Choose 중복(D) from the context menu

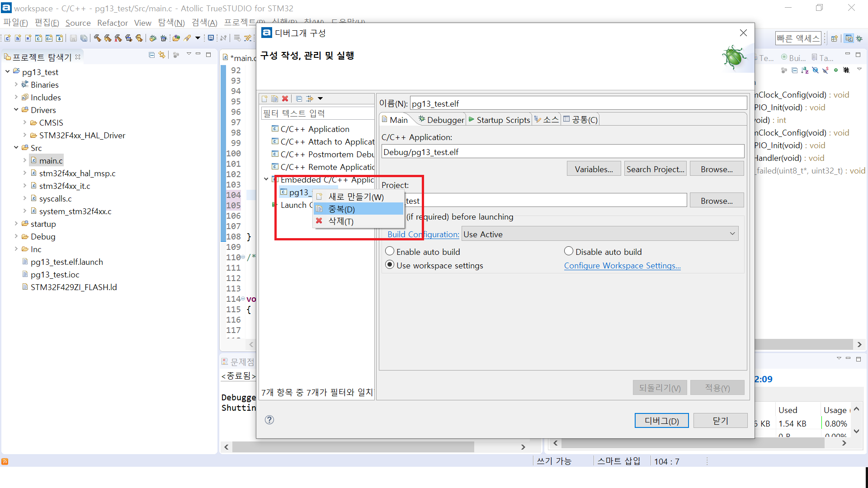pyautogui.click(x=341, y=209)
